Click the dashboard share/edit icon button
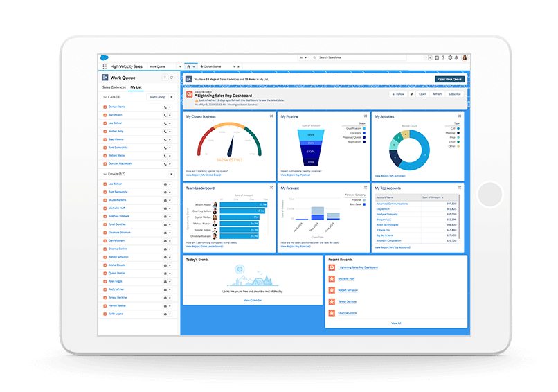The height and width of the screenshot is (392, 558). point(412,94)
